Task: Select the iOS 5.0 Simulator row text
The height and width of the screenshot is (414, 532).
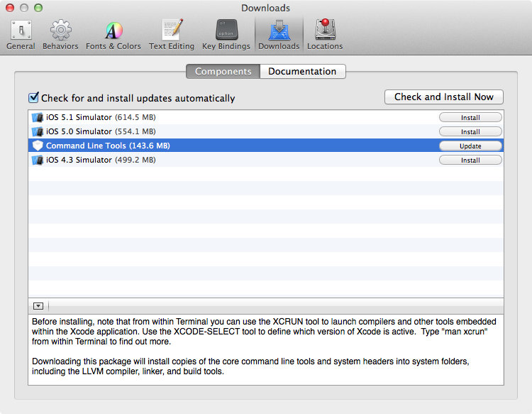Action: pyautogui.click(x=101, y=132)
